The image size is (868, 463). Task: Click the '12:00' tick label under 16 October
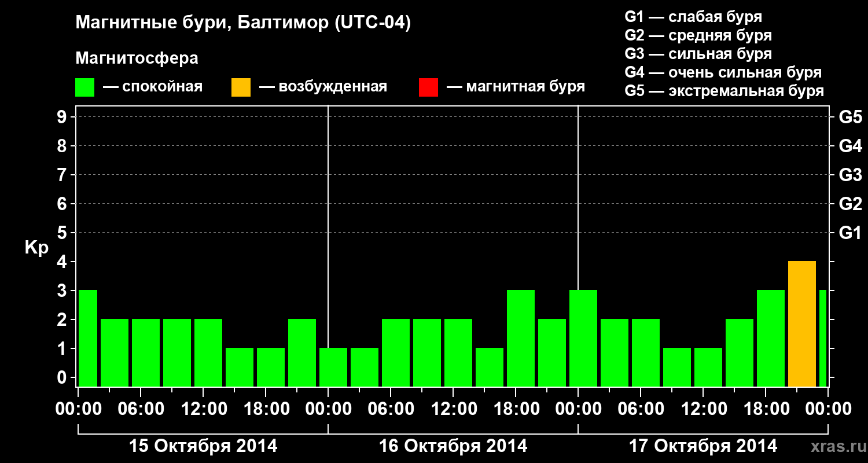click(453, 409)
